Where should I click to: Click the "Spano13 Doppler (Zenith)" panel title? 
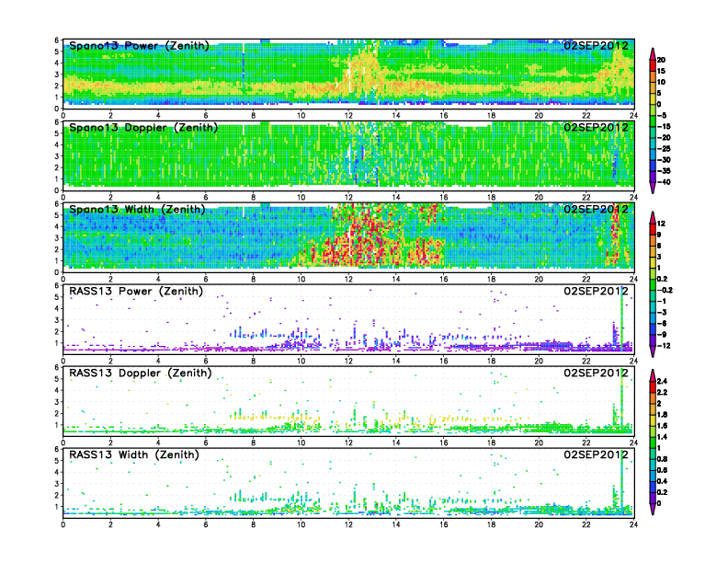143,128
